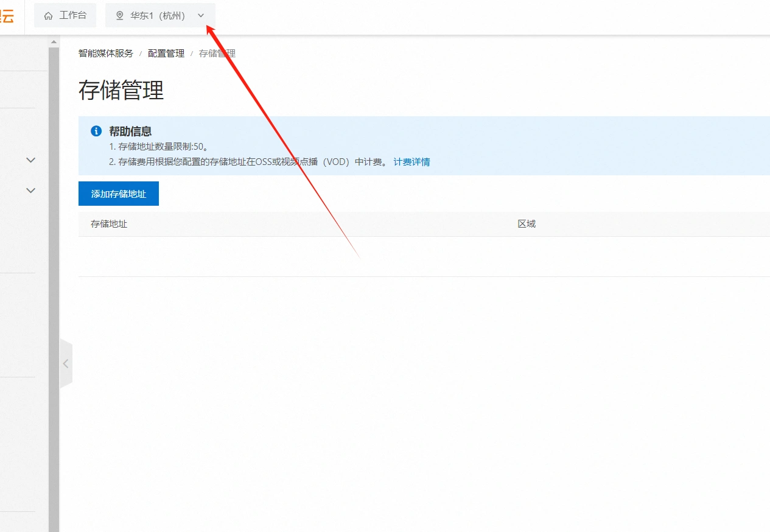Viewport: 770px width, 532px height.
Task: Open the 华东1（杭州）region dropdown
Action: pyautogui.click(x=160, y=15)
